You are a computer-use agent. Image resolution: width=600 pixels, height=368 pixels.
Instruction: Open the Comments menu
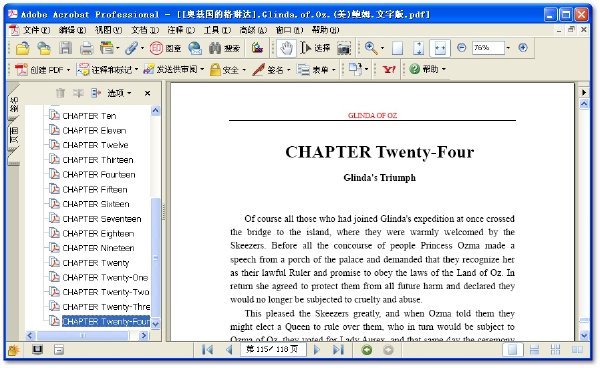point(181,30)
